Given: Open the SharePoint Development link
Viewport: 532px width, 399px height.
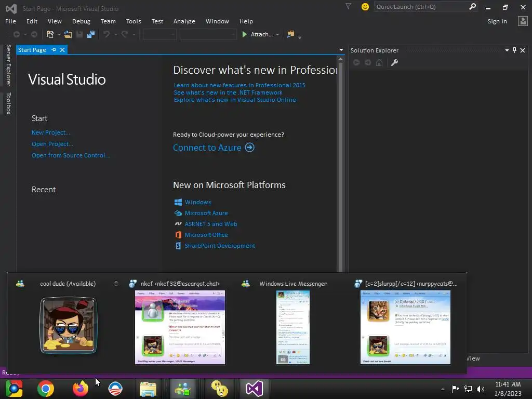Looking at the screenshot, I should (220, 246).
